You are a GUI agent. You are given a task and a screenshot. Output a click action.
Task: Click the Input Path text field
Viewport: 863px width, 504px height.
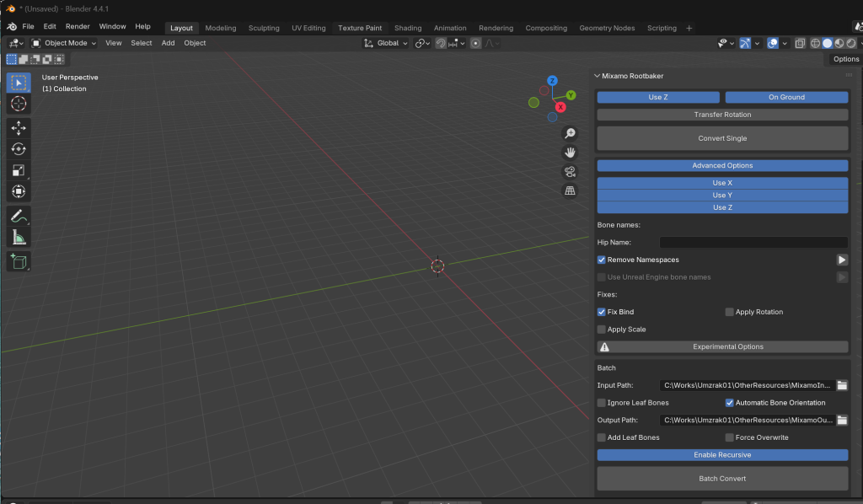pos(748,385)
